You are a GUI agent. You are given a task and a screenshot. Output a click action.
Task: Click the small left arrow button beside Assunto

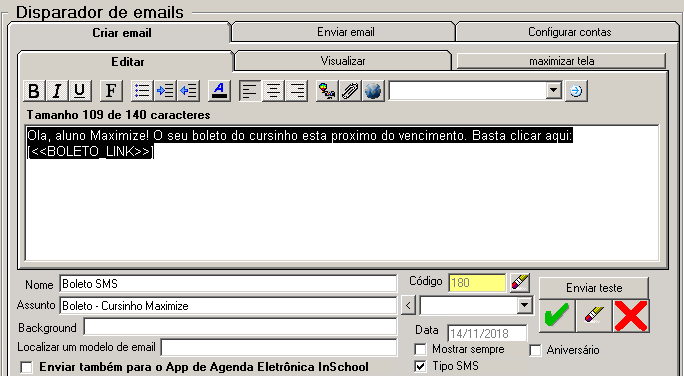click(x=408, y=305)
